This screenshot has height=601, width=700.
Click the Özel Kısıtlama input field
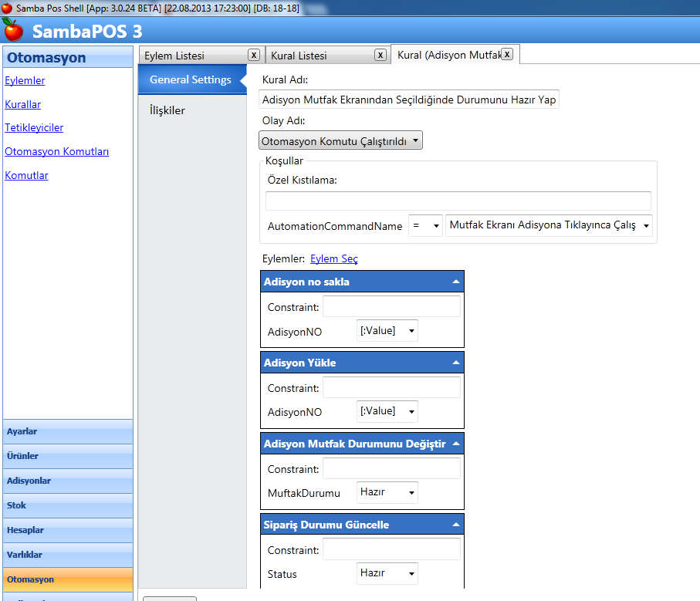458,201
